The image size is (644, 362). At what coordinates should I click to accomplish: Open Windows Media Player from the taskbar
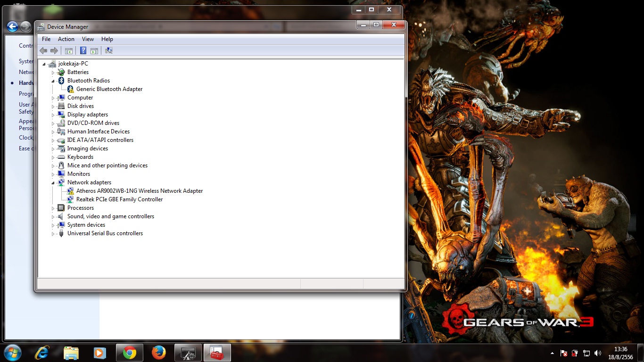[100, 353]
